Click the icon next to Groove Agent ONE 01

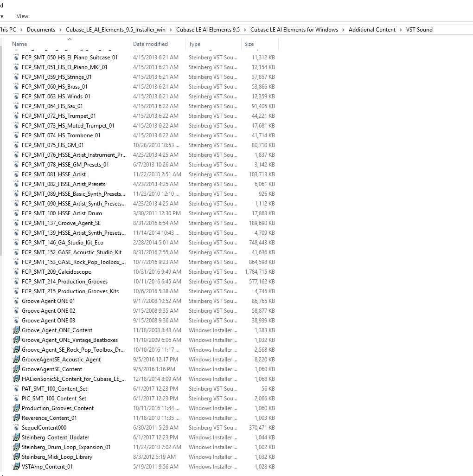16,301
